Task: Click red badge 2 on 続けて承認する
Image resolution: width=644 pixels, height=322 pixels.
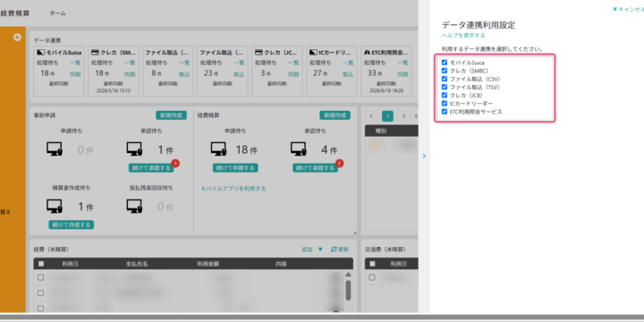Action: [340, 164]
